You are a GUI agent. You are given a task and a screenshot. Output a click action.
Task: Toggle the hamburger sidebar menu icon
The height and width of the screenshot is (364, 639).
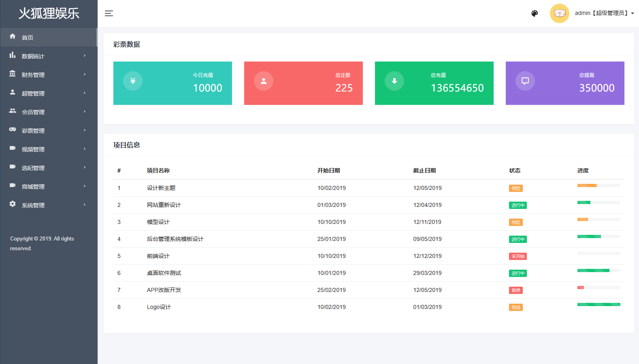pos(109,13)
